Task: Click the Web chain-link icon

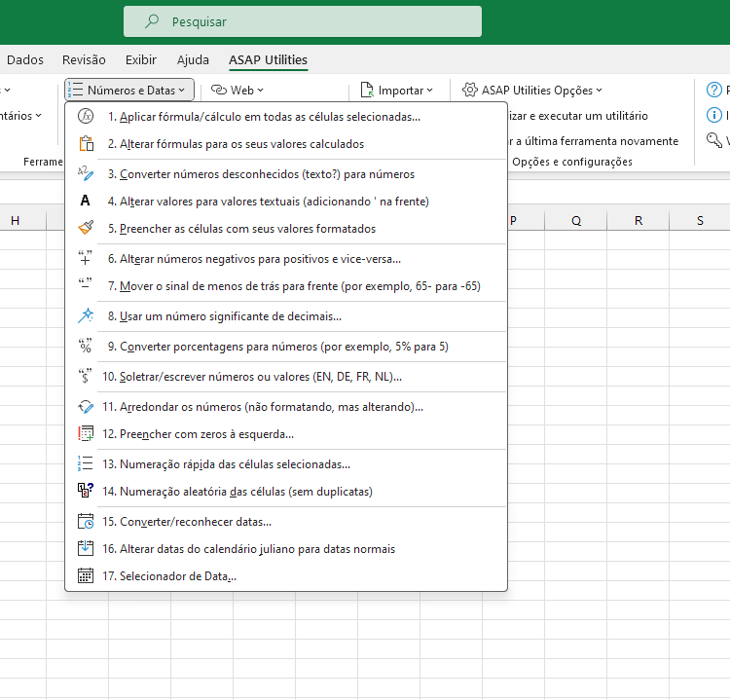Action: pyautogui.click(x=219, y=90)
